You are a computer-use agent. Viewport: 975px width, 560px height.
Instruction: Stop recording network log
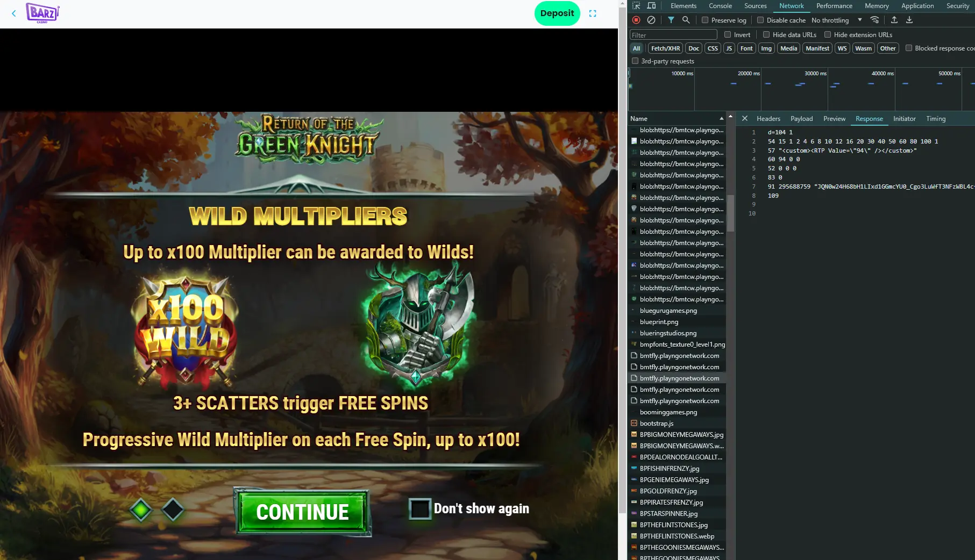tap(636, 20)
